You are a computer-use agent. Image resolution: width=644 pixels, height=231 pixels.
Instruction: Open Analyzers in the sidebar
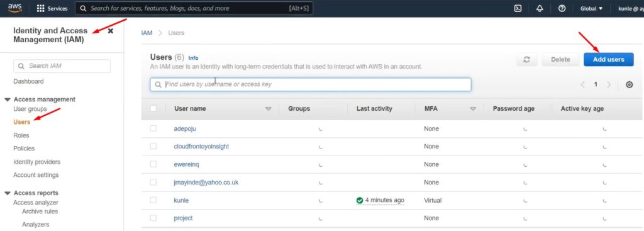(x=36, y=225)
